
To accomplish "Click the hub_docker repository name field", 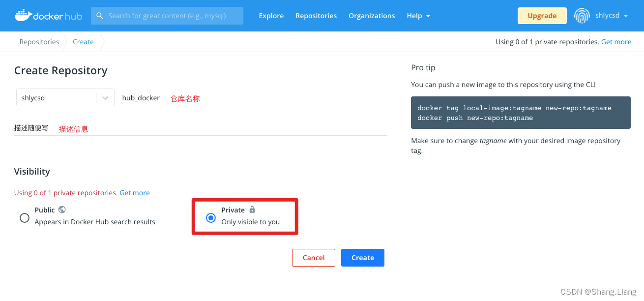I will pos(255,98).
